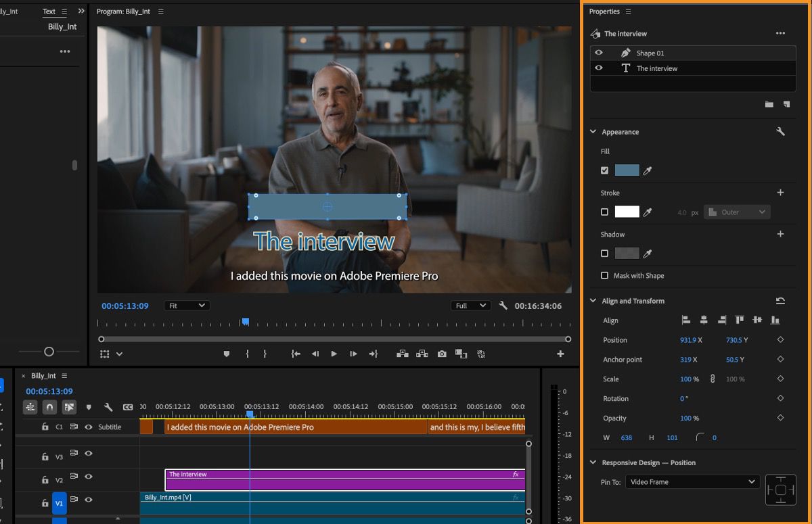Click the Create Group folder icon
The image size is (812, 524).
769,104
